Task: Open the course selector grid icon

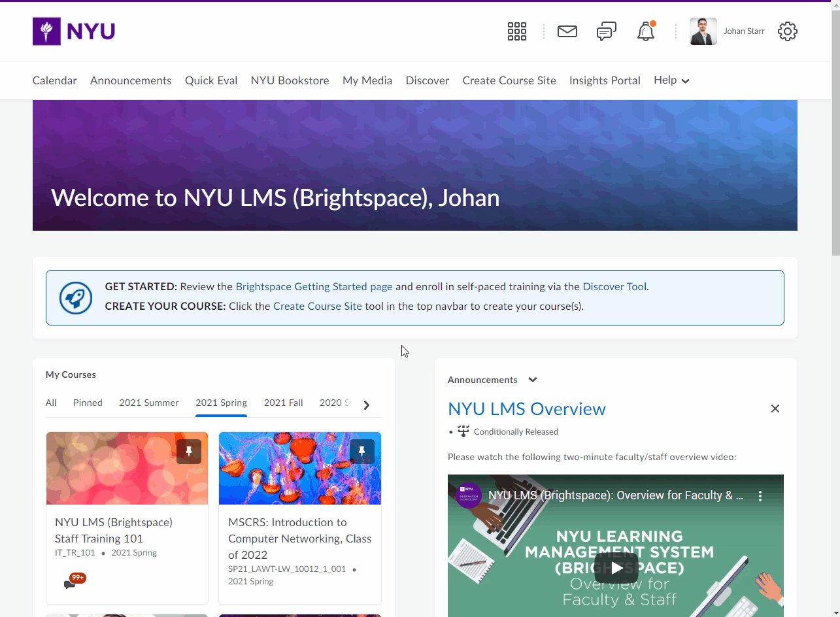Action: (x=517, y=31)
